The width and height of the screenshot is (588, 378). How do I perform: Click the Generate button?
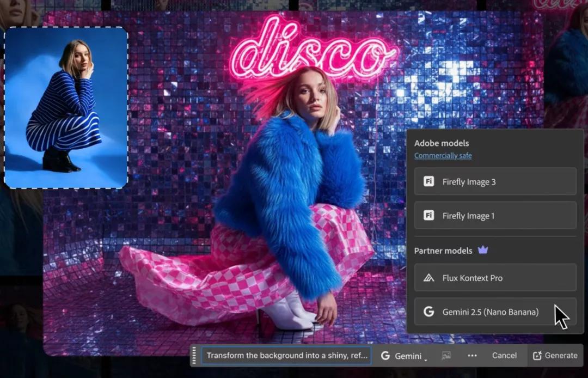tap(555, 356)
